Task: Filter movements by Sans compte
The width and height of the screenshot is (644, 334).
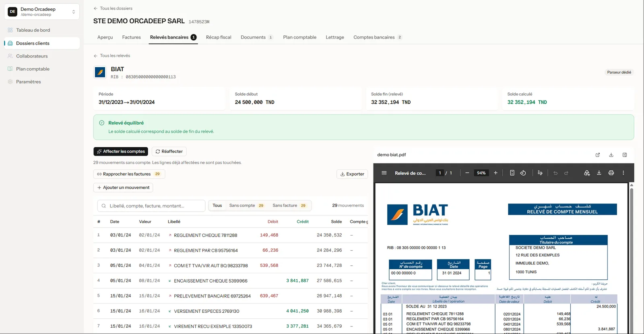Action: tap(247, 205)
